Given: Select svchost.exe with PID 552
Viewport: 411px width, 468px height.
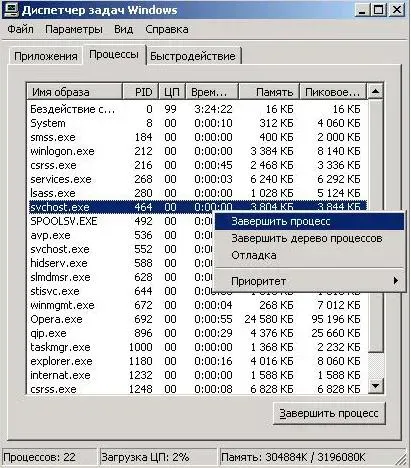Looking at the screenshot, I should (x=121, y=249).
